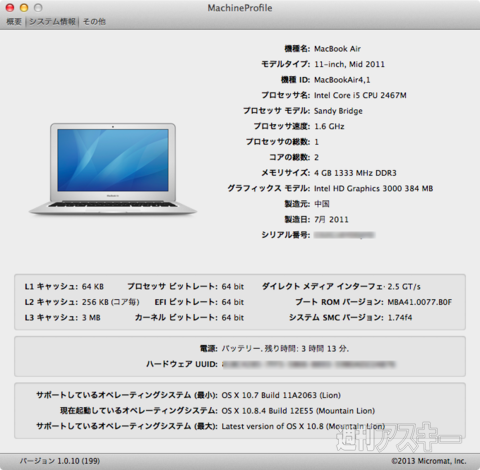Select the その他 tab
480x470 pixels.
[94, 22]
